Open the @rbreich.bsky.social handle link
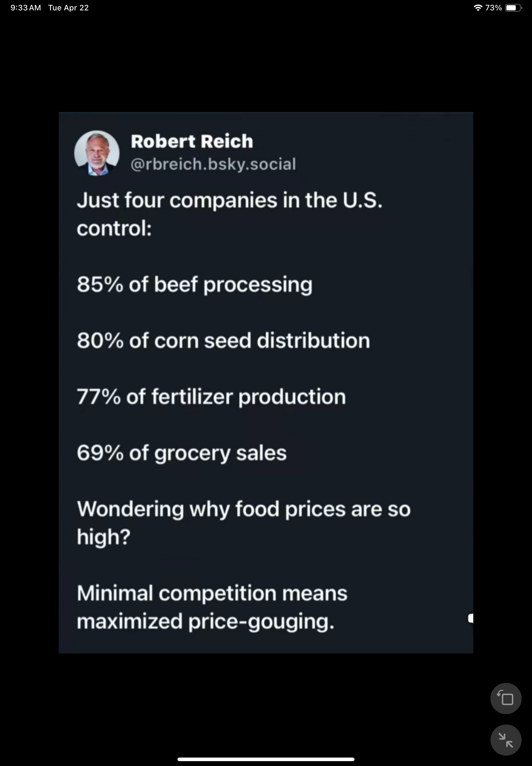 pyautogui.click(x=213, y=164)
